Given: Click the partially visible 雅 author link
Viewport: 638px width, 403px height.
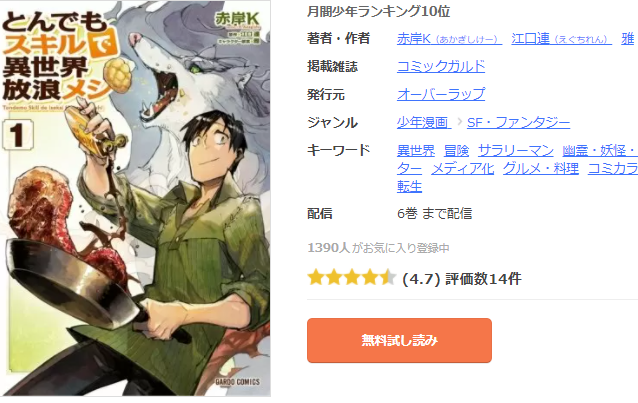Looking at the screenshot, I should [x=628, y=39].
